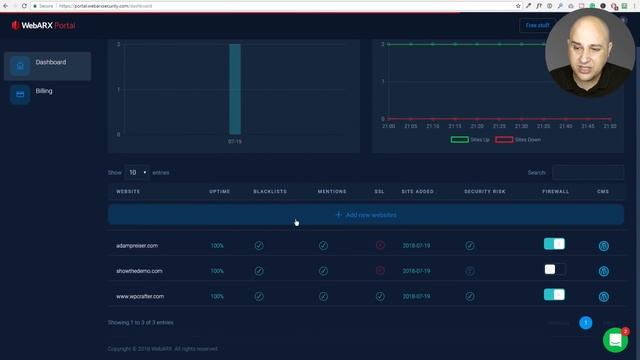Screen dimensions: 640x360
Task: Click the Free stuff button
Action: [537, 25]
